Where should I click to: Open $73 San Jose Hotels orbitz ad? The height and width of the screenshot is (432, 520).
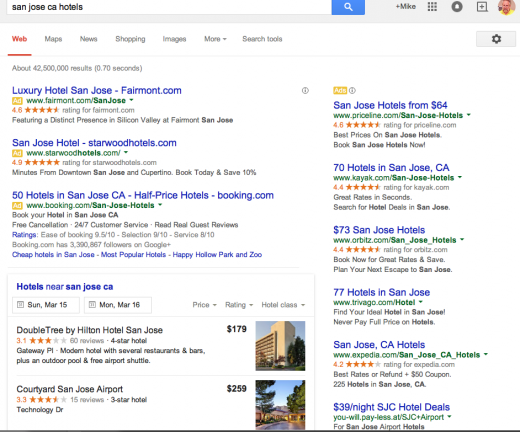coord(379,230)
